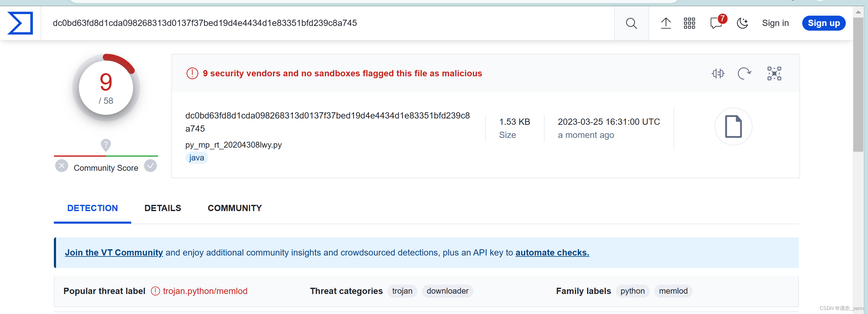Toggle dark mode moon icon
Image resolution: width=868 pixels, height=314 pixels.
[x=742, y=23]
